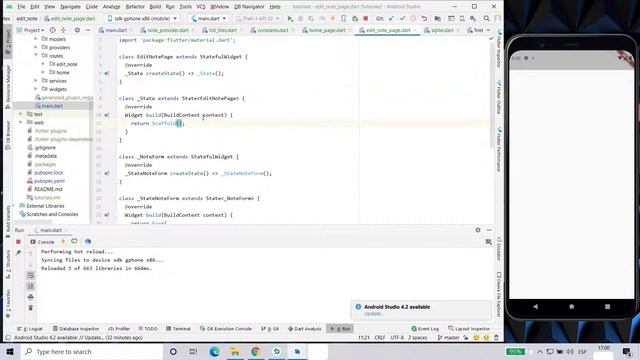The height and width of the screenshot is (360, 640).
Task: Click Windows search box
Action: 92,351
